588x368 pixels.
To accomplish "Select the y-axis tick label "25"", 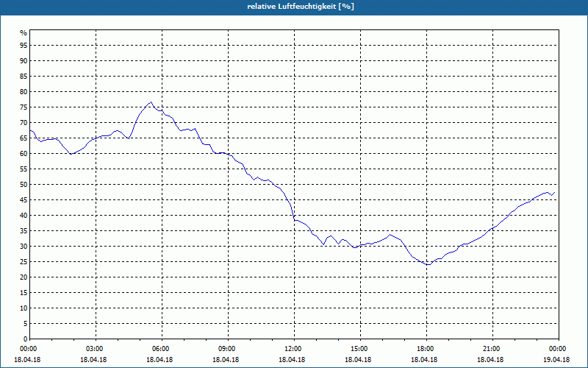I will pos(24,262).
